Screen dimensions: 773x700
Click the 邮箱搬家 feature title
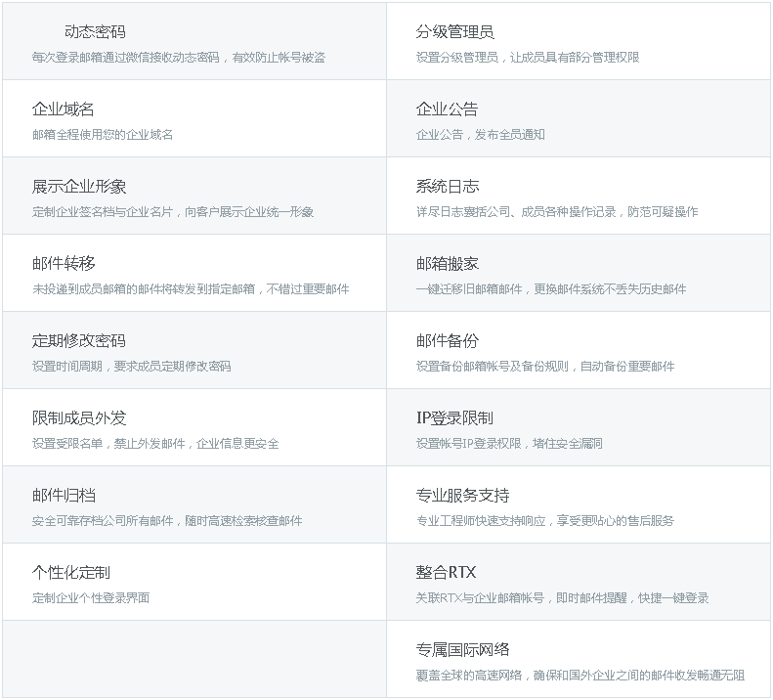coord(447,264)
